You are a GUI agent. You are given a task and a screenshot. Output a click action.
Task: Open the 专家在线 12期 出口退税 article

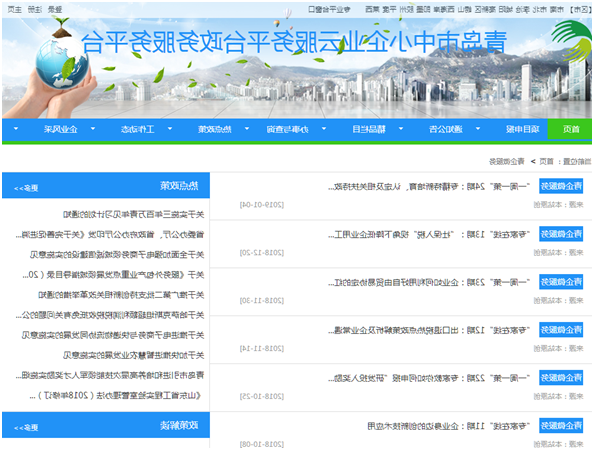tap(429, 330)
